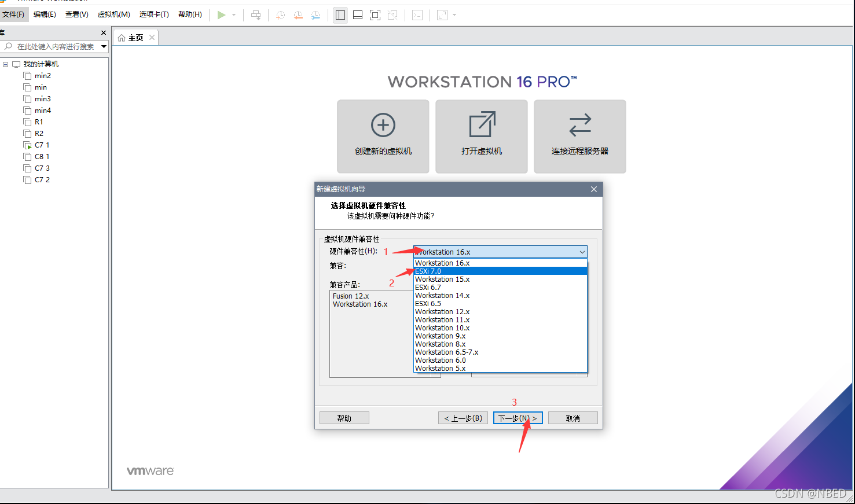Image resolution: width=855 pixels, height=504 pixels.
Task: Click the console view terminal icon
Action: click(417, 15)
